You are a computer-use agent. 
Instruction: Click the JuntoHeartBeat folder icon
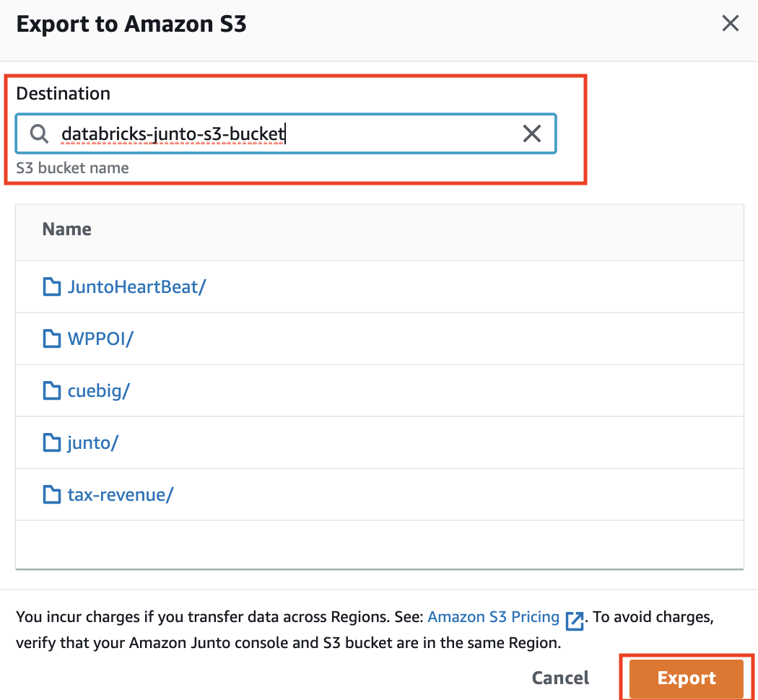(52, 286)
